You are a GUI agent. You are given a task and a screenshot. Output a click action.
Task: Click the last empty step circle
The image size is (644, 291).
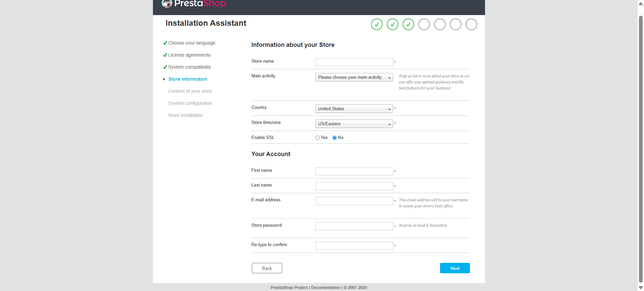click(471, 24)
